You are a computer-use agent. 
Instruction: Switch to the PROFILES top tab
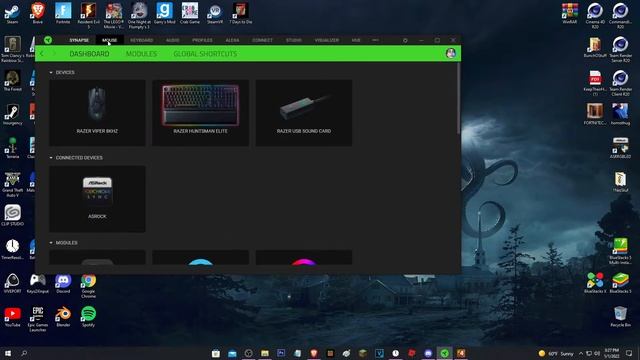[202, 40]
